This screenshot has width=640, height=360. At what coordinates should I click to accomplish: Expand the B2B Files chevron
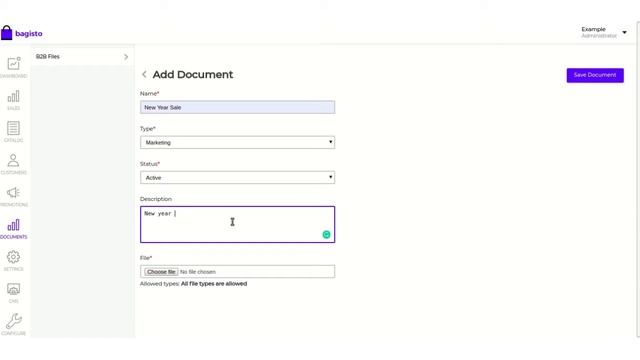point(126,57)
